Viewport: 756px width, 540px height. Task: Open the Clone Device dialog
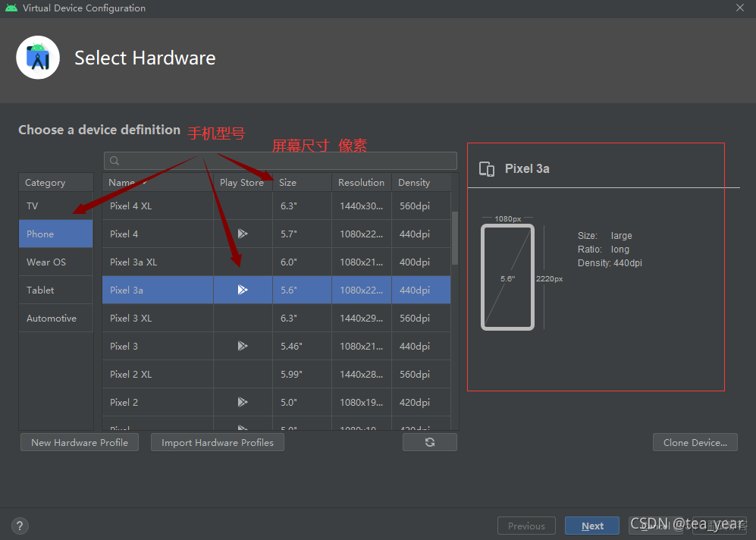click(x=695, y=441)
